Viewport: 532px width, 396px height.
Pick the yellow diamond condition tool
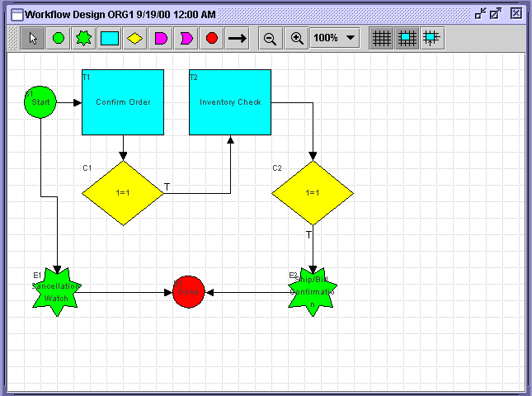pos(135,38)
